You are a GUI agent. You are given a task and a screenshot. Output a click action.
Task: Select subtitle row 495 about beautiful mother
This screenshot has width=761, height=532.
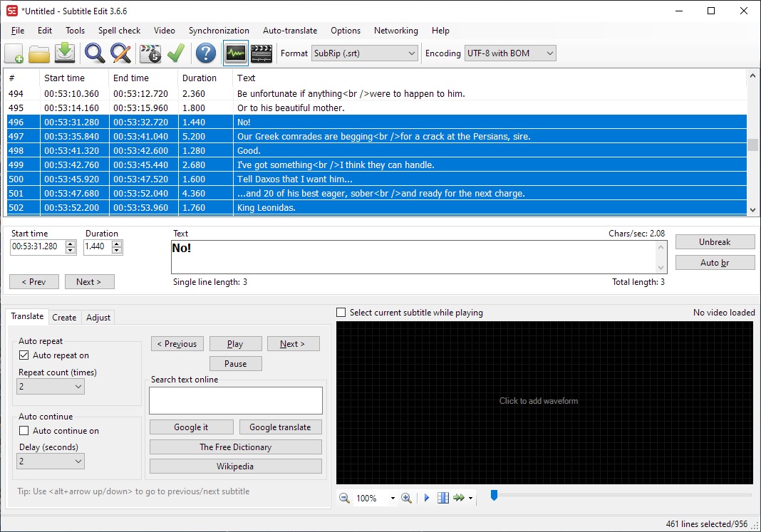point(377,108)
